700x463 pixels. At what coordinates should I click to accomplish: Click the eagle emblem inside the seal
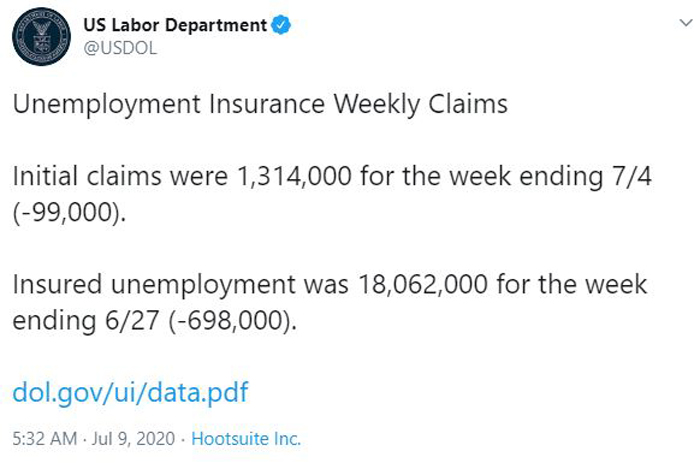[x=42, y=30]
